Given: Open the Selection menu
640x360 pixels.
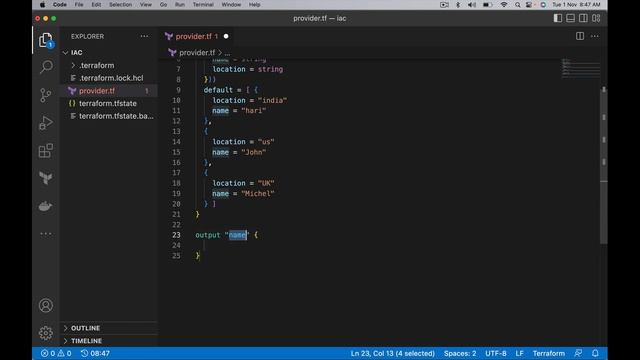Looking at the screenshot, I should point(120,4).
